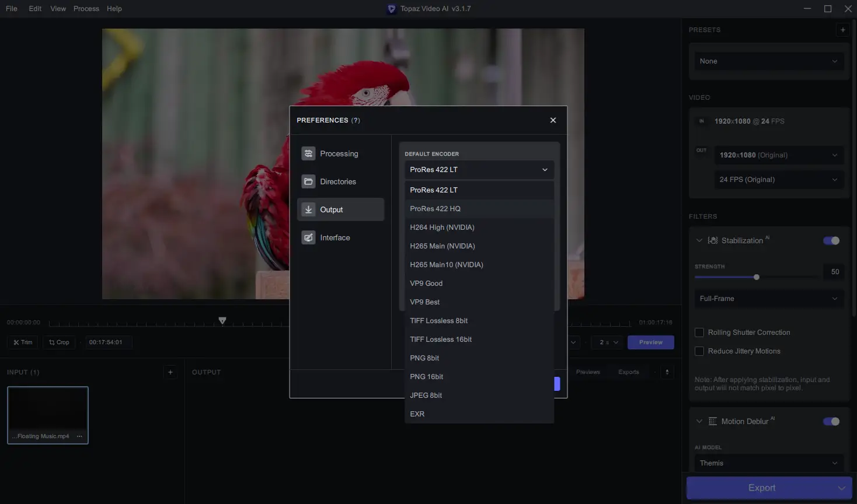This screenshot has width=857, height=504.
Task: Open the Interface preferences tab
Action: tap(340, 237)
